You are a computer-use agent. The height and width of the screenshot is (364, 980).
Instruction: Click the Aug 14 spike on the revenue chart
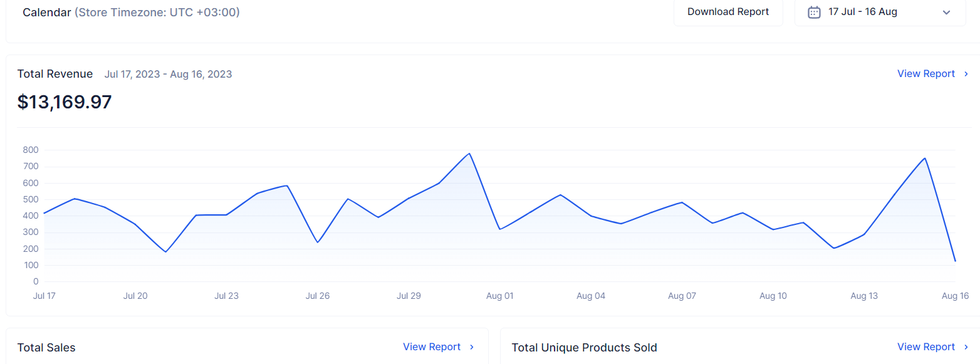point(925,159)
